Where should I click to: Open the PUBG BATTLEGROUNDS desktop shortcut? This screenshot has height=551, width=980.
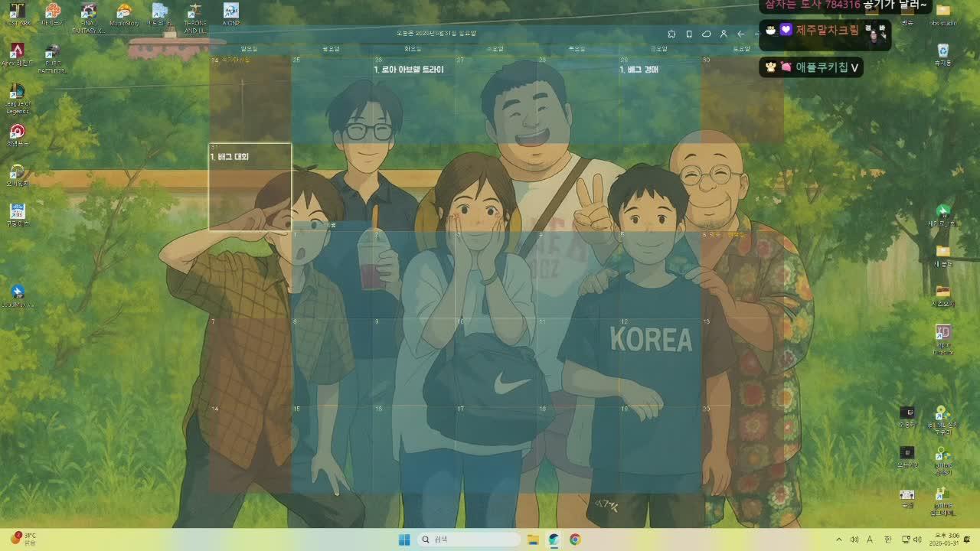tap(52, 59)
